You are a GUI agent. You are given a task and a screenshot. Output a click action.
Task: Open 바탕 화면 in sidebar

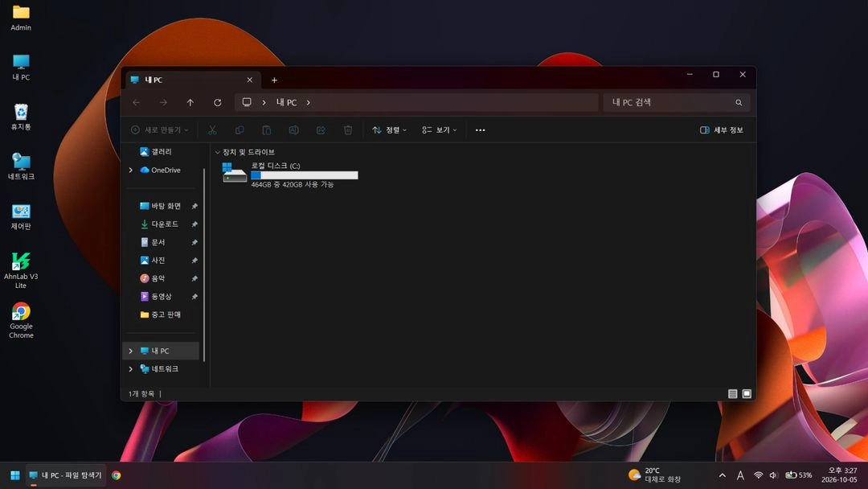161,206
